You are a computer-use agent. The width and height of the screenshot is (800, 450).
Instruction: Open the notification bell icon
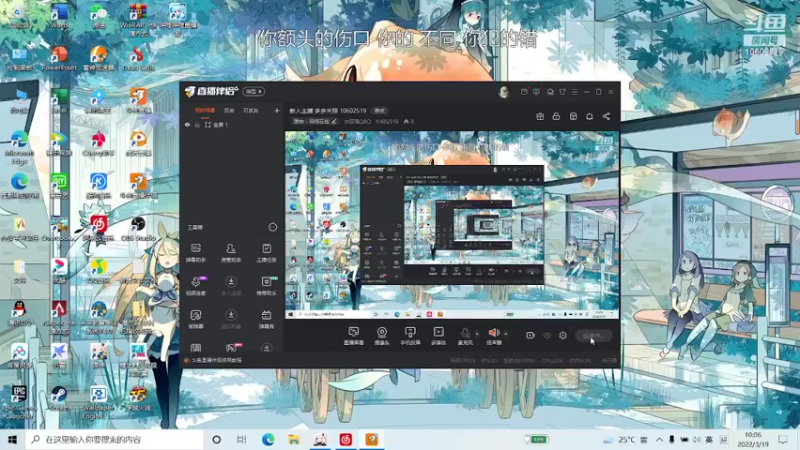[x=589, y=116]
